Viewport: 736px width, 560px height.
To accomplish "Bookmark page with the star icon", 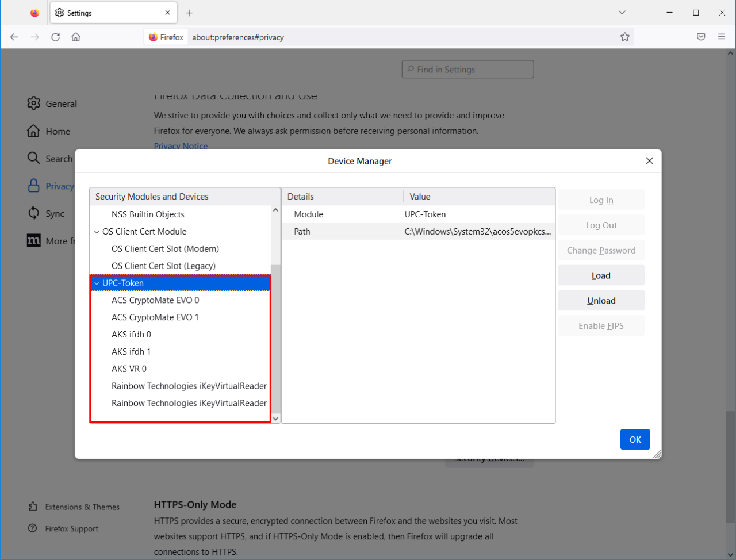I will tap(625, 37).
